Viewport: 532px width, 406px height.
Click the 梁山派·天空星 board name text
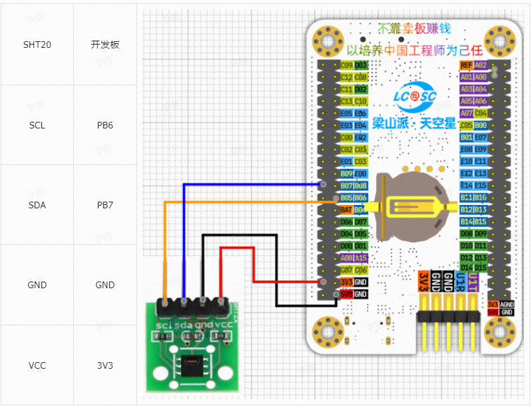pyautogui.click(x=414, y=123)
